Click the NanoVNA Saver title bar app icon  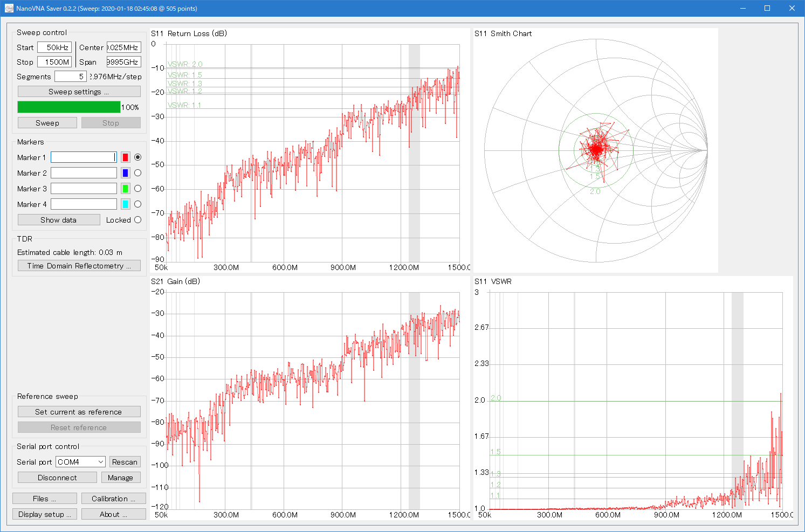9,9
